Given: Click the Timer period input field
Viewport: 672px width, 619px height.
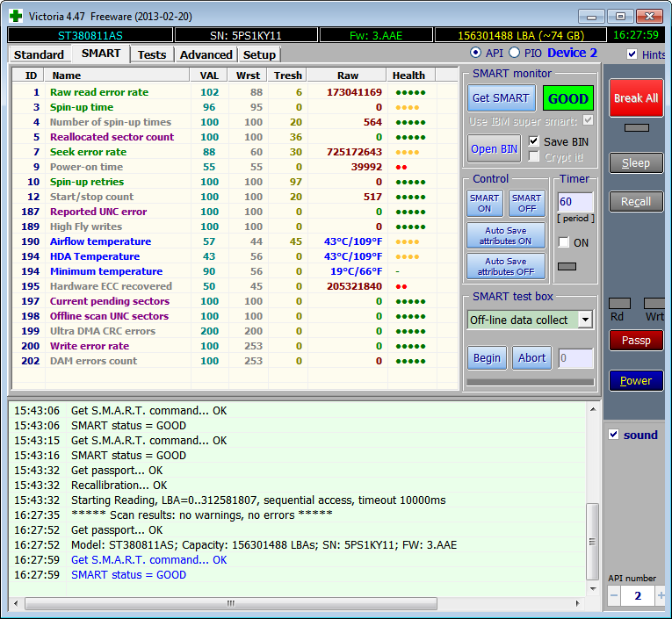Looking at the screenshot, I should (x=575, y=201).
